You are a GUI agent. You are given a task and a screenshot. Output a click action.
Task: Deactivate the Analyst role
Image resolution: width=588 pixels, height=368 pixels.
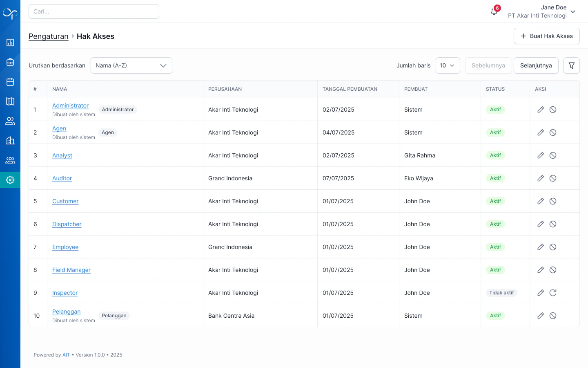[x=553, y=155]
